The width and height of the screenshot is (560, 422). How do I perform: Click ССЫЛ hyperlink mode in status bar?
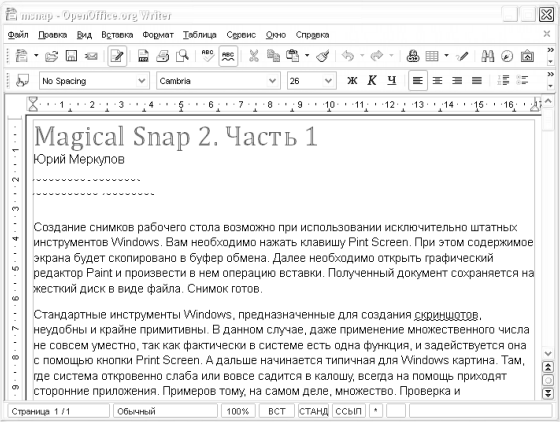pos(349,411)
